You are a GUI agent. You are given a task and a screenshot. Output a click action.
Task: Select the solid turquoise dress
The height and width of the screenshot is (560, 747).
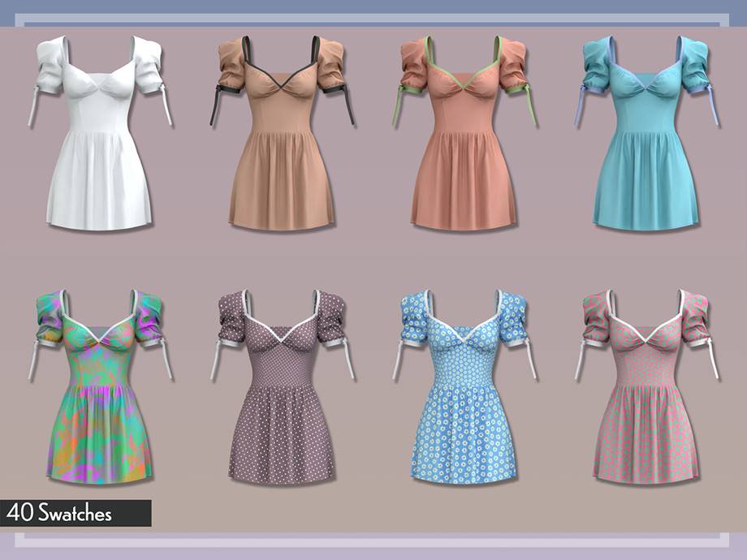tap(646, 138)
